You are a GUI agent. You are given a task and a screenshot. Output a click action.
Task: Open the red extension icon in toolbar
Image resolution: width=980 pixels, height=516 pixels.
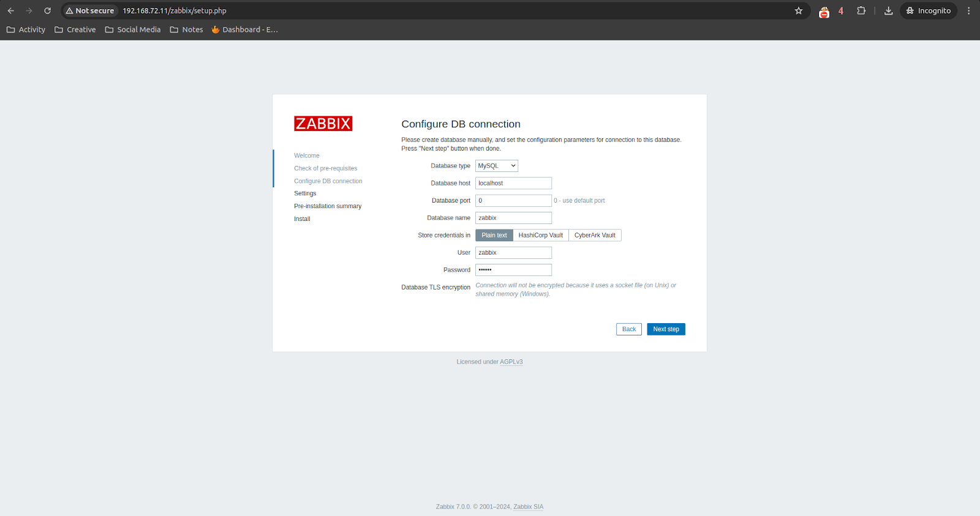(824, 11)
